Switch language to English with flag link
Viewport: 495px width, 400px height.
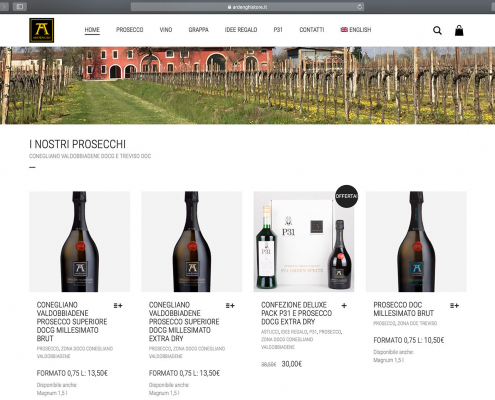pos(356,30)
